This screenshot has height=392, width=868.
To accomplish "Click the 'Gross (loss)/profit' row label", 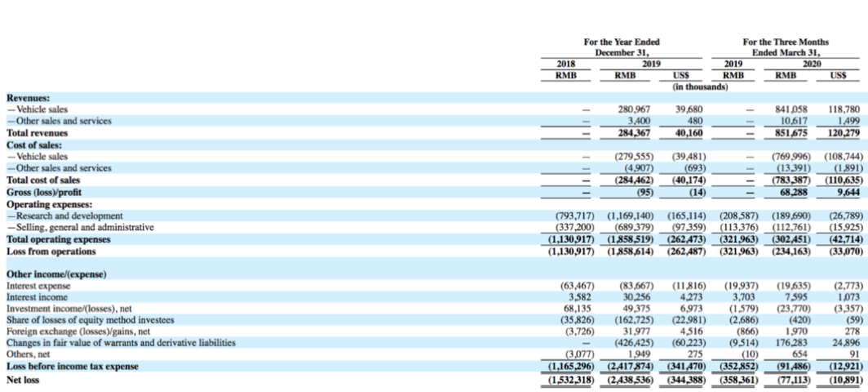I will point(43,192).
